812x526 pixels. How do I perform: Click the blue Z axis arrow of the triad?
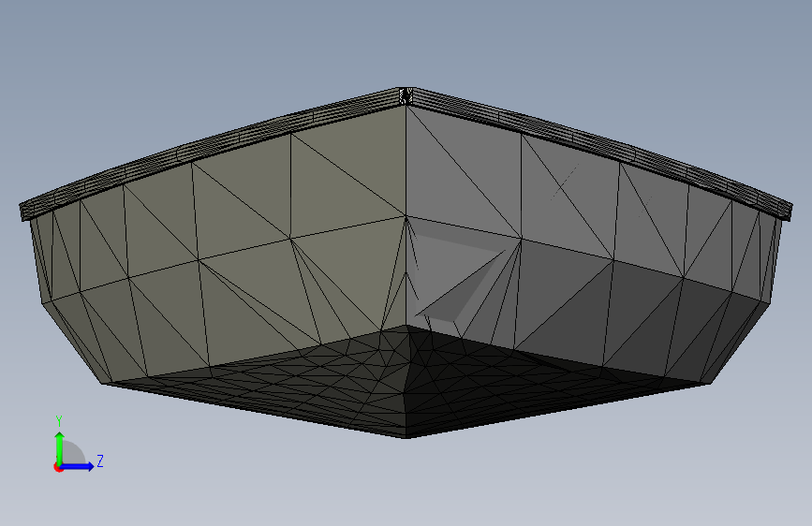point(77,466)
